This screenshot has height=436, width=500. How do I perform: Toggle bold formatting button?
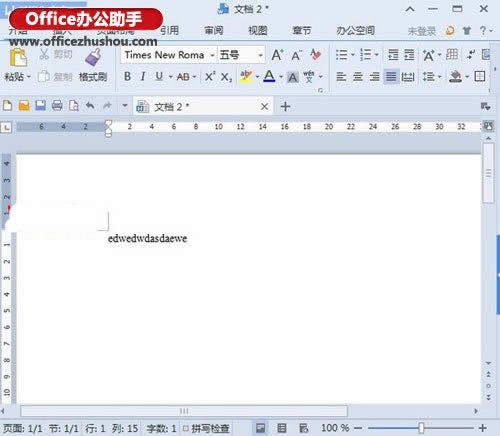[127, 77]
